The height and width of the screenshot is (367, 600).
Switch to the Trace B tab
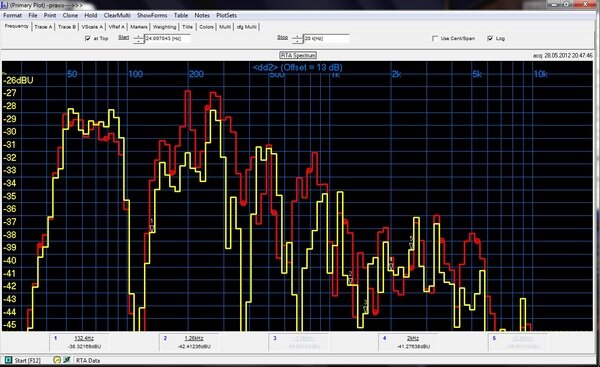[67, 27]
